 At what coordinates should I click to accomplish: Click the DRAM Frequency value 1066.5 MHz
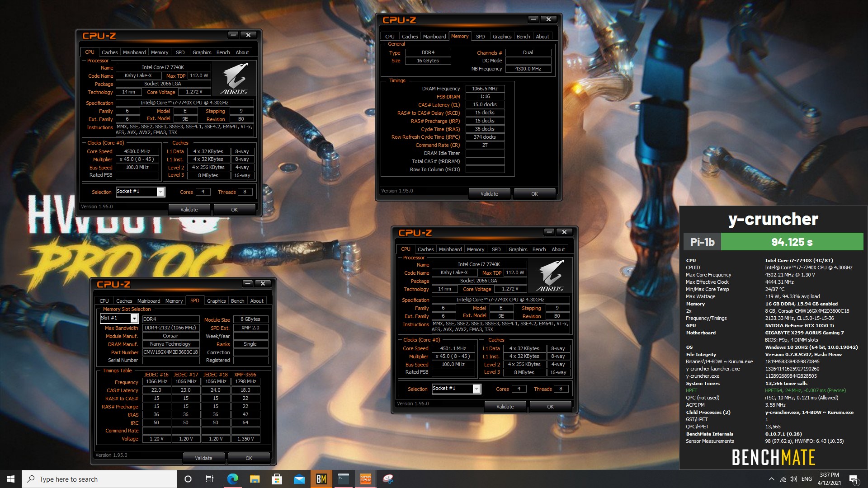click(x=485, y=89)
